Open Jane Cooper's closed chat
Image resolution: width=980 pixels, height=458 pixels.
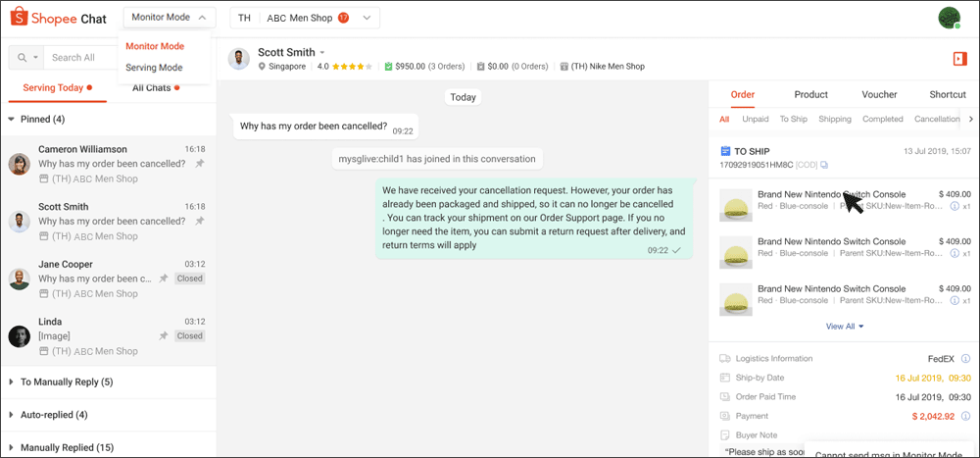[x=108, y=279]
